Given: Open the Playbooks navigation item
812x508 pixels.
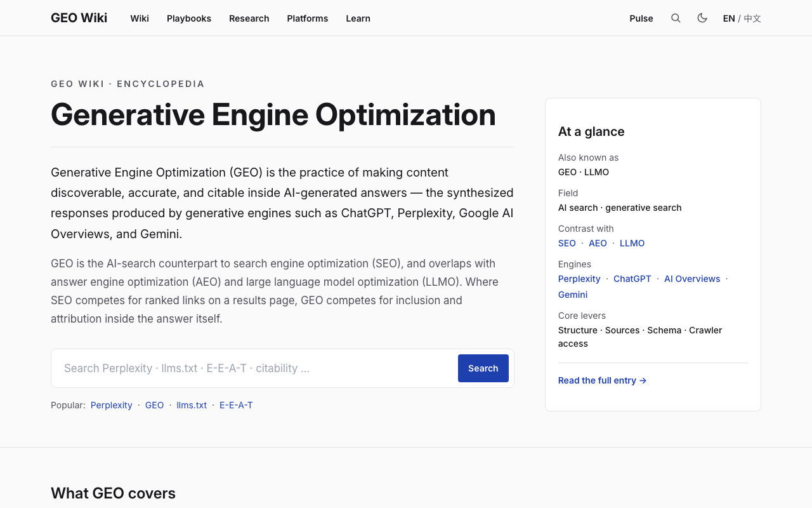Looking at the screenshot, I should click(189, 18).
